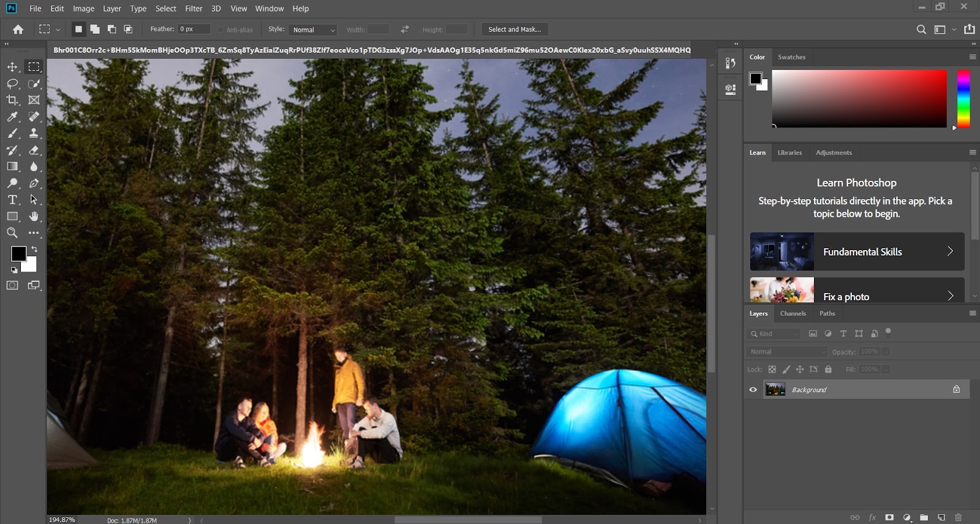The image size is (980, 524).
Task: Open the Image menu
Action: point(83,9)
